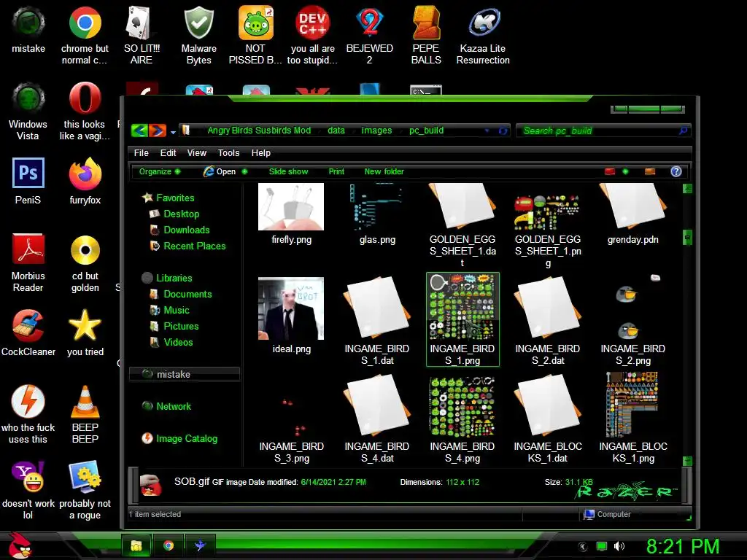Viewport: 747px width, 560px height.
Task: Open the Explorer help question mark icon
Action: [x=676, y=171]
